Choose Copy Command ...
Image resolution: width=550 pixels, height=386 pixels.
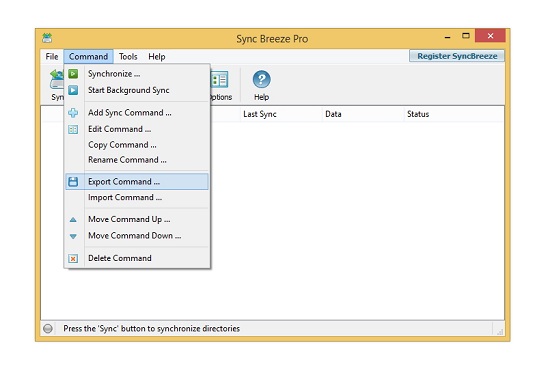137,145
